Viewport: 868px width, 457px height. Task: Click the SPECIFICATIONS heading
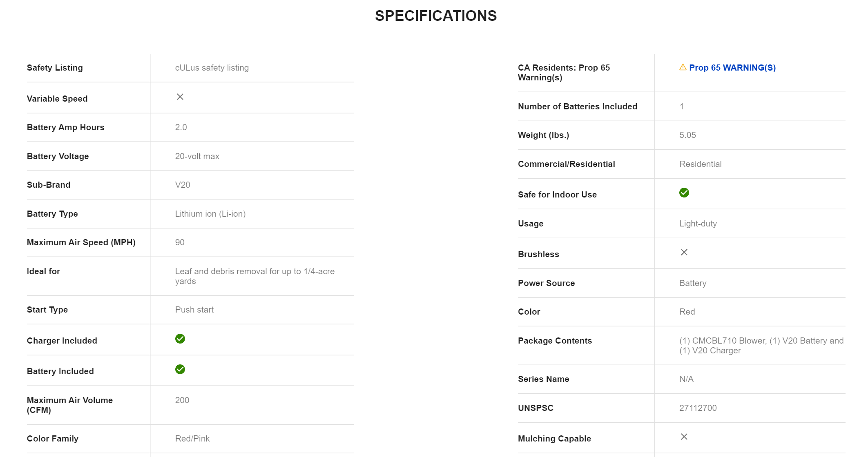(436, 16)
